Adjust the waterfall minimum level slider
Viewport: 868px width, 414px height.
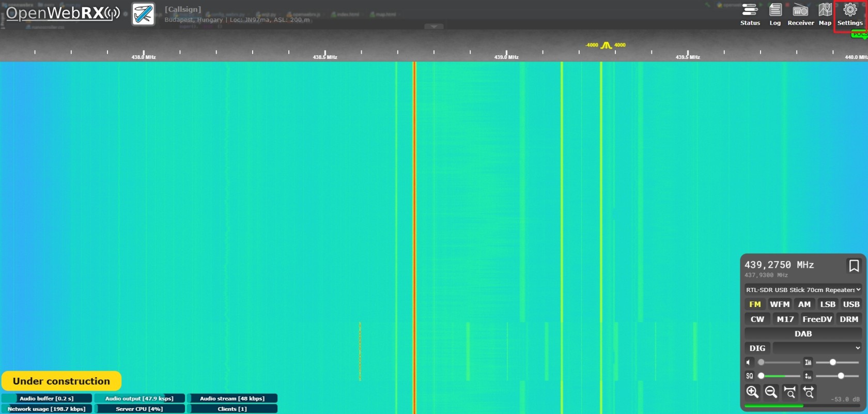point(837,362)
